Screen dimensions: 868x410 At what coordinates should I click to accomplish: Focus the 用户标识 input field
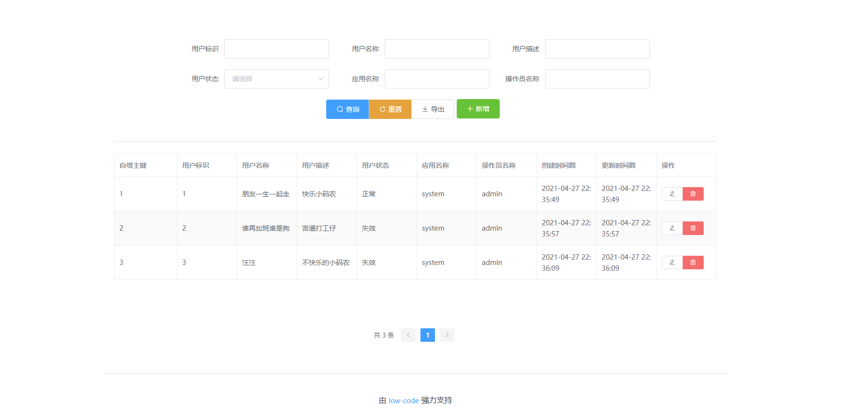click(x=276, y=49)
